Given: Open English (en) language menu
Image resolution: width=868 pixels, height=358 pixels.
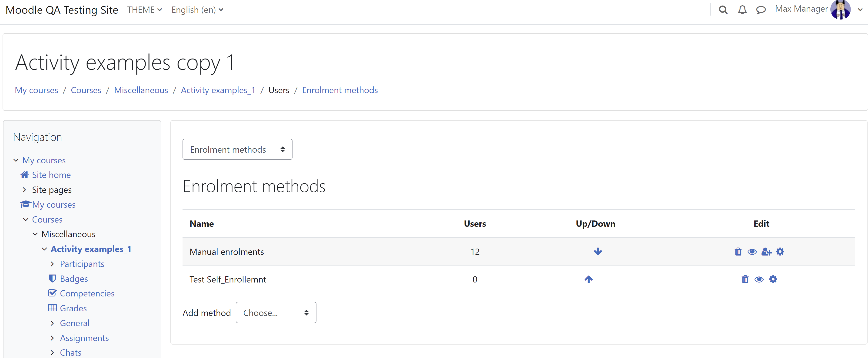Looking at the screenshot, I should (197, 10).
